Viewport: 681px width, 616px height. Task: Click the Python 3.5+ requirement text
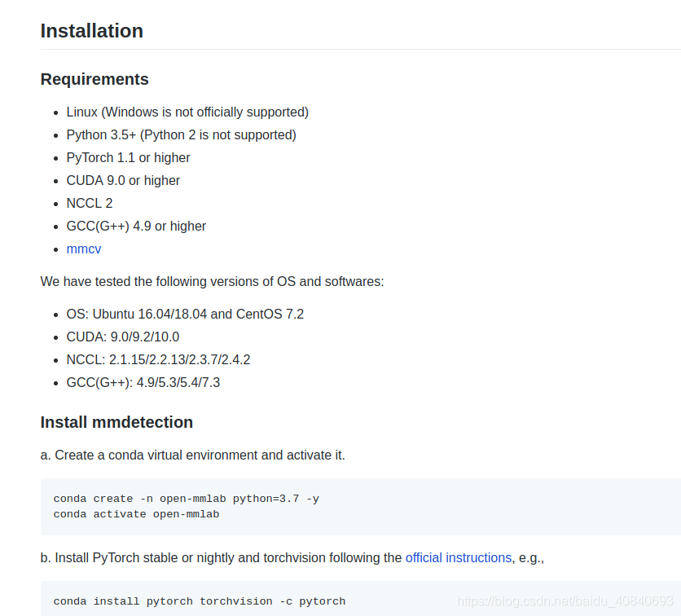pos(181,134)
